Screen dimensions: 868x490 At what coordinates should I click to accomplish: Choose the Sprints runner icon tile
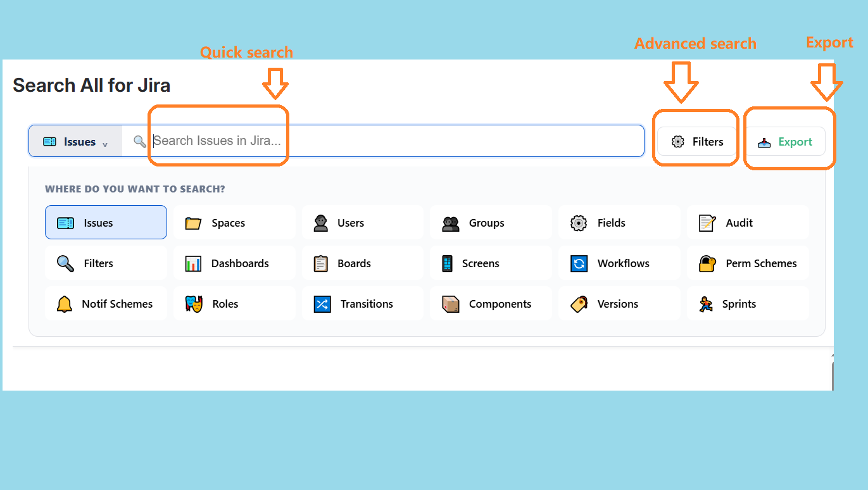[748, 303]
